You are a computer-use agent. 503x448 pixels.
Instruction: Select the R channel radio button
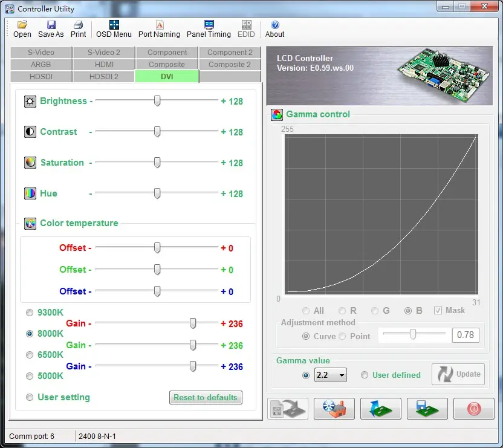[x=342, y=311]
